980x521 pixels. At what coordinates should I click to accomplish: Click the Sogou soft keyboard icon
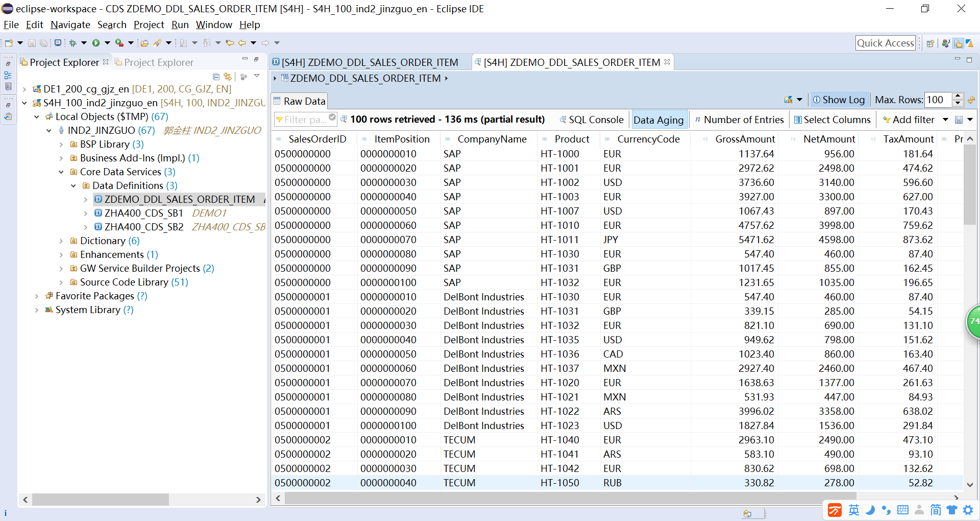tap(903, 510)
